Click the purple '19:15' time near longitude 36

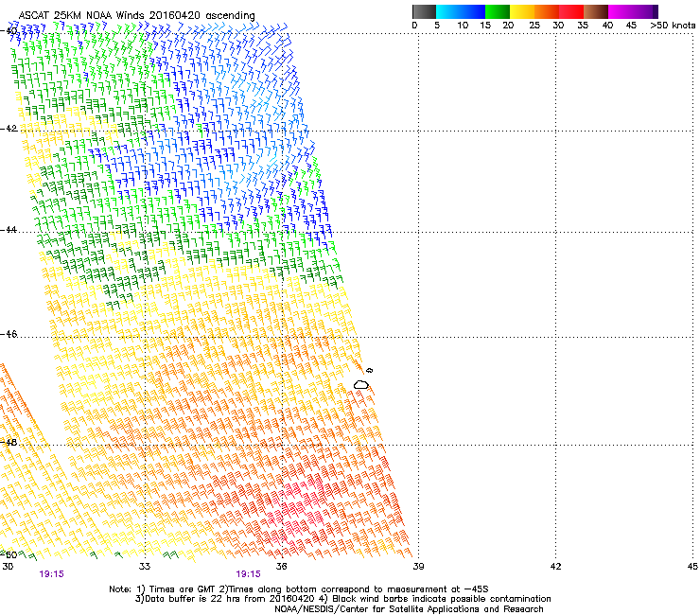coord(248,574)
